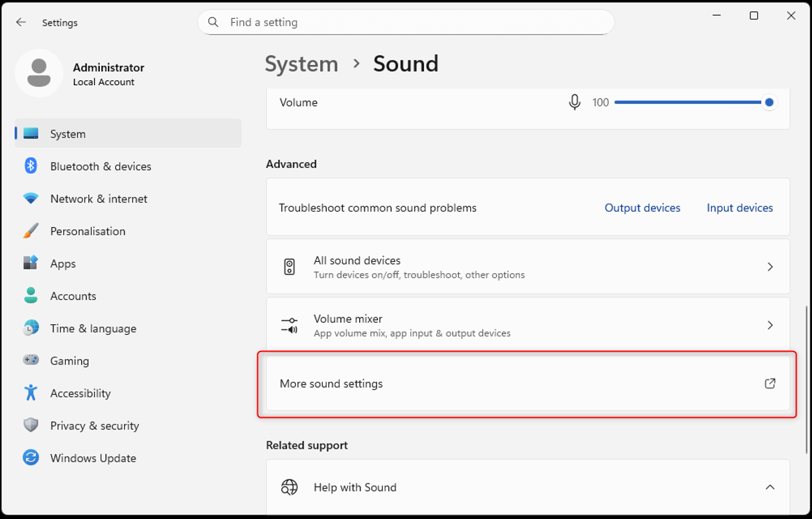Open More sound settings

(x=528, y=384)
